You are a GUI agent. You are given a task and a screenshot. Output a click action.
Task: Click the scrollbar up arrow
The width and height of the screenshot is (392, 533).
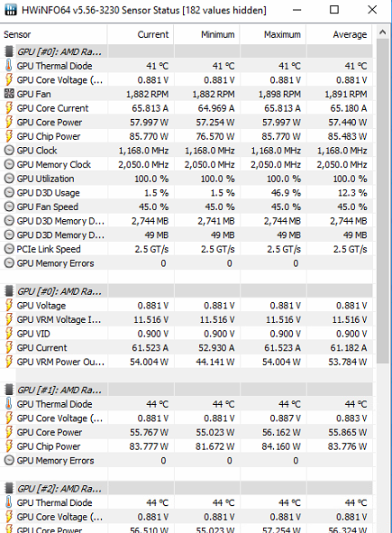[382, 32]
